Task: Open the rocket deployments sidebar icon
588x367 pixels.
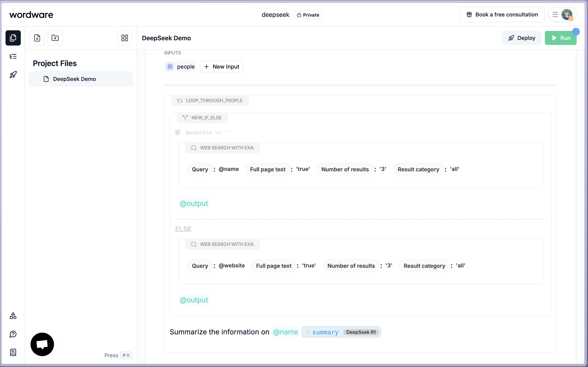Action: point(13,74)
